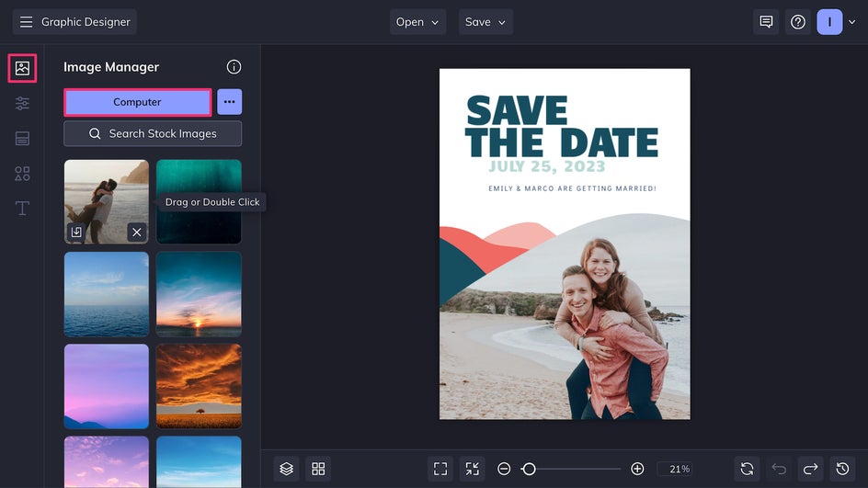Open the Text tool sidebar tab
The width and height of the screenshot is (868, 488).
(22, 209)
